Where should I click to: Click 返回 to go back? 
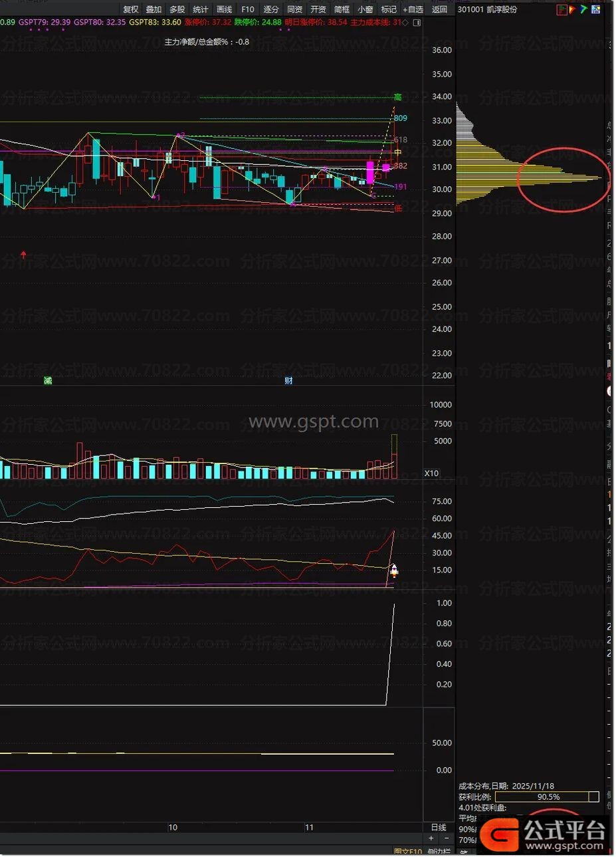point(439,9)
